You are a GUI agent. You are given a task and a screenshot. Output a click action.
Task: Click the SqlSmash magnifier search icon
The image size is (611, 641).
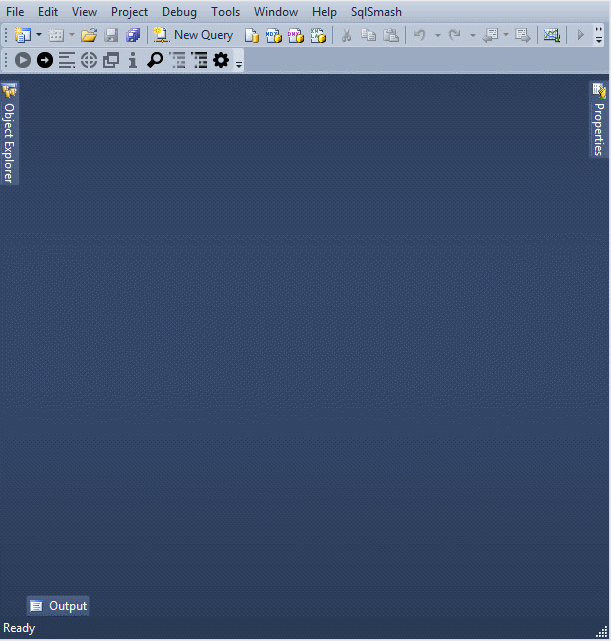click(155, 60)
